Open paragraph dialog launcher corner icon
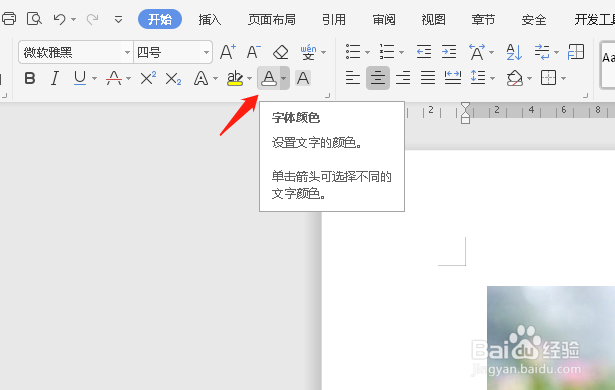This screenshot has width=615, height=390. [586, 95]
